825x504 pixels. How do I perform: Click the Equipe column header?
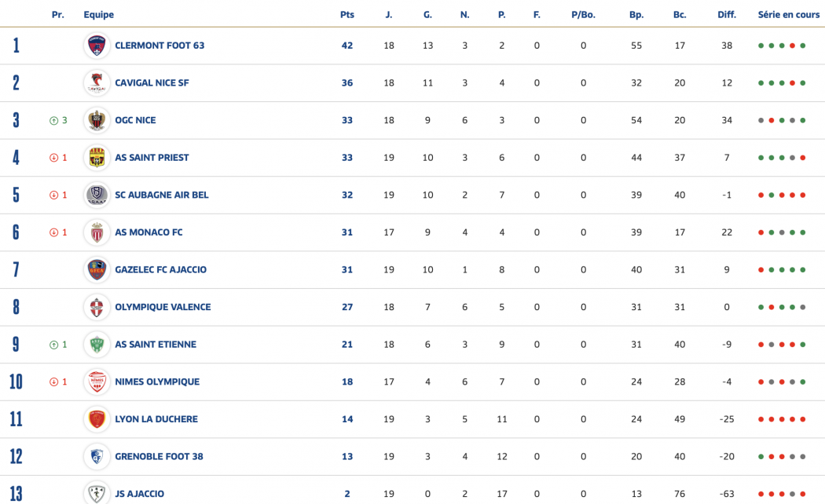point(99,15)
